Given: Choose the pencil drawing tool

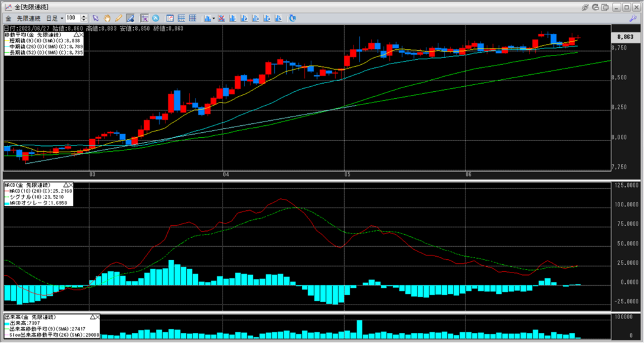Looking at the screenshot, I should [x=118, y=18].
